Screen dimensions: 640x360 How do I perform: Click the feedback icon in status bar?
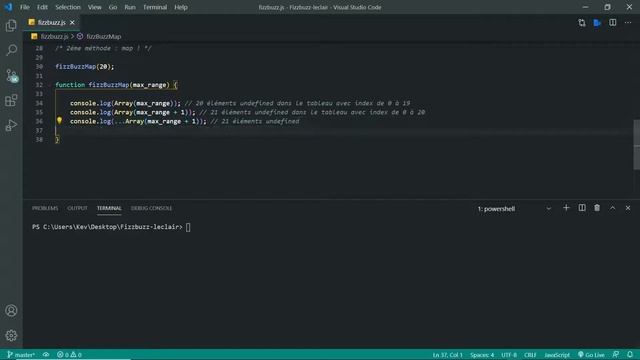pos(616,355)
